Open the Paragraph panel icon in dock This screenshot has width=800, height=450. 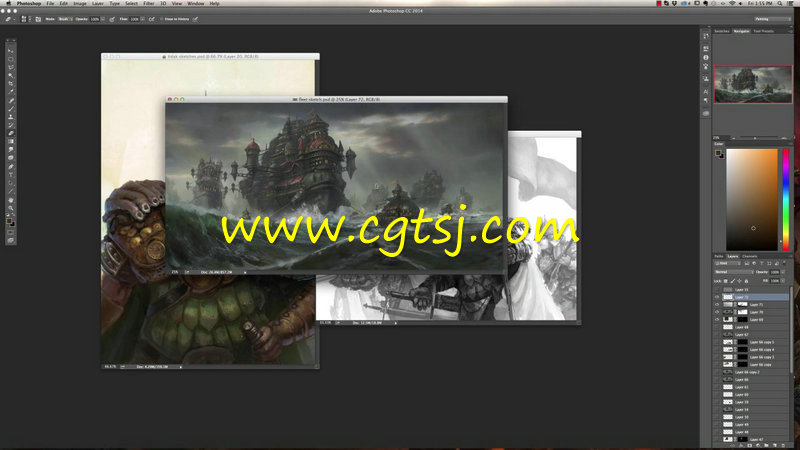pyautogui.click(x=706, y=101)
